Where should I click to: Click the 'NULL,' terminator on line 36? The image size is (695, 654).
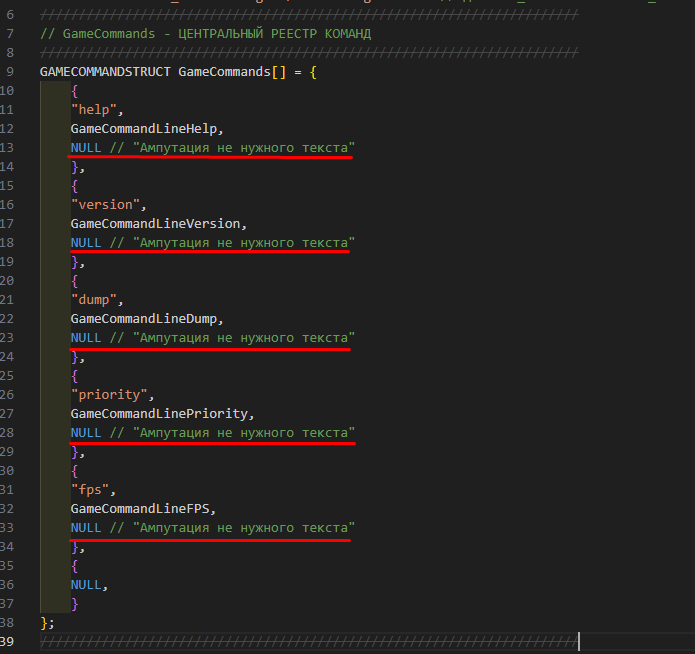[x=89, y=585]
